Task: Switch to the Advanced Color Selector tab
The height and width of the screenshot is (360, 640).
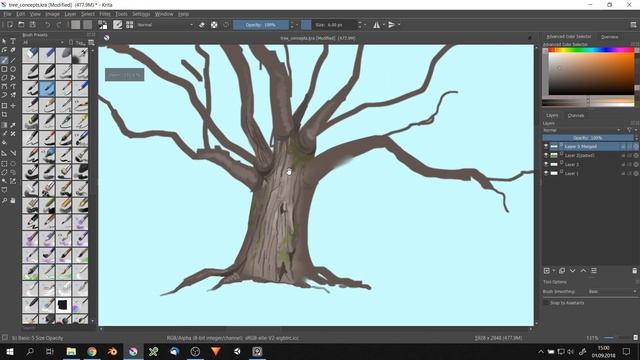Action: pos(569,37)
